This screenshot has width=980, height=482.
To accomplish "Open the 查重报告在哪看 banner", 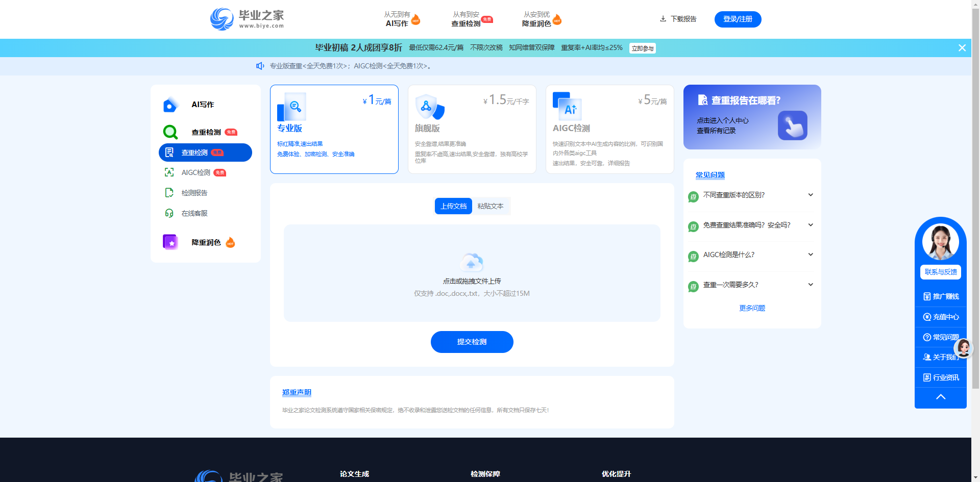I will pos(752,117).
